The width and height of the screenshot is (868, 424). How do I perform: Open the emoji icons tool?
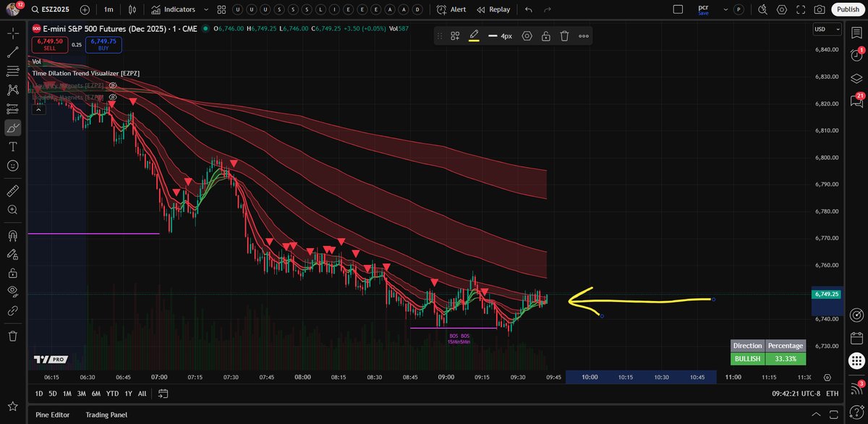click(x=13, y=165)
